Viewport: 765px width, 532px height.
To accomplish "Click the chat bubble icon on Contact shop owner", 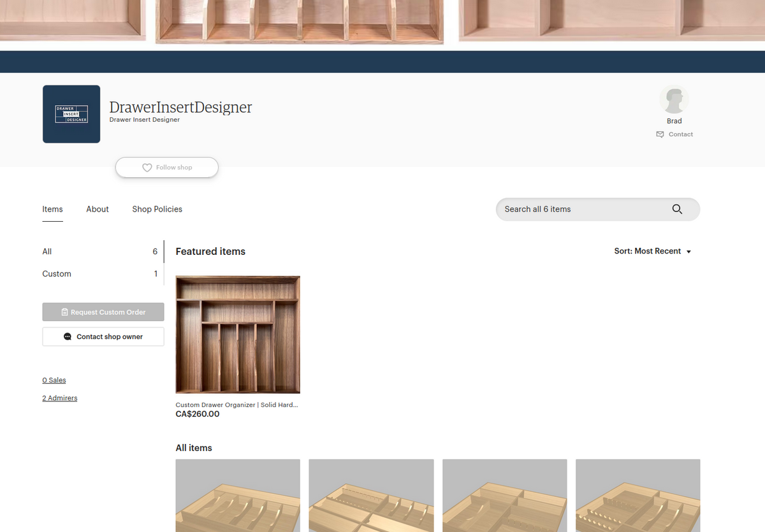I will (x=67, y=336).
